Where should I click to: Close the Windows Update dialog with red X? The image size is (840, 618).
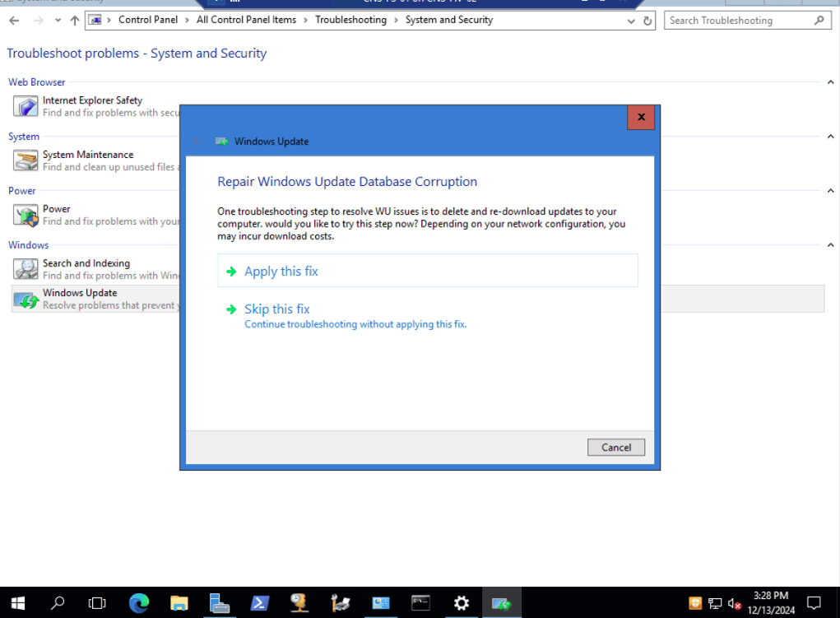(641, 118)
